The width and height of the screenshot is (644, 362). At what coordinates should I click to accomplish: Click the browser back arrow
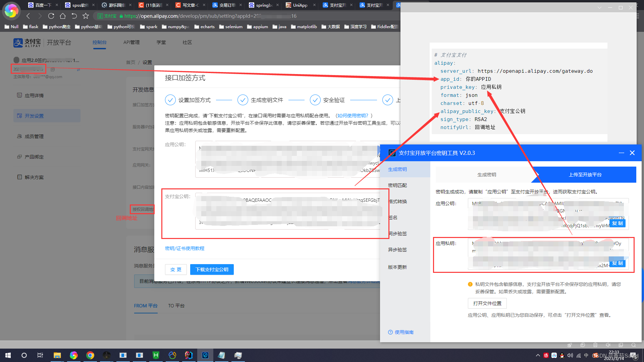28,16
